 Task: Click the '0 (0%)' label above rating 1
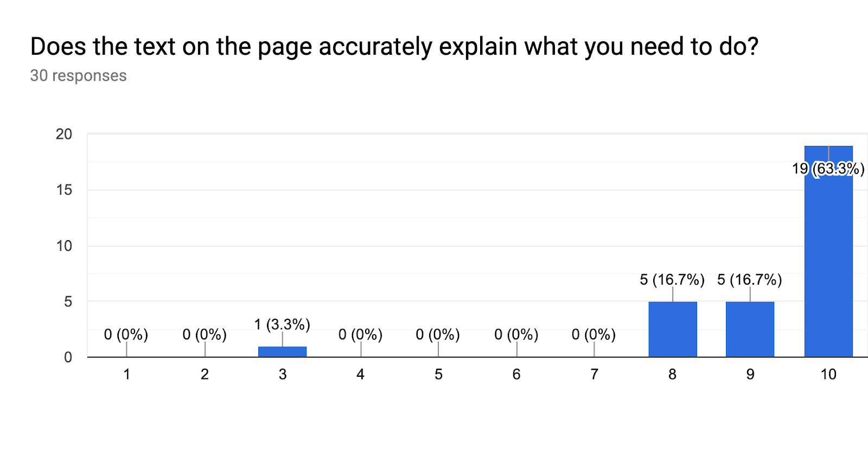(126, 334)
